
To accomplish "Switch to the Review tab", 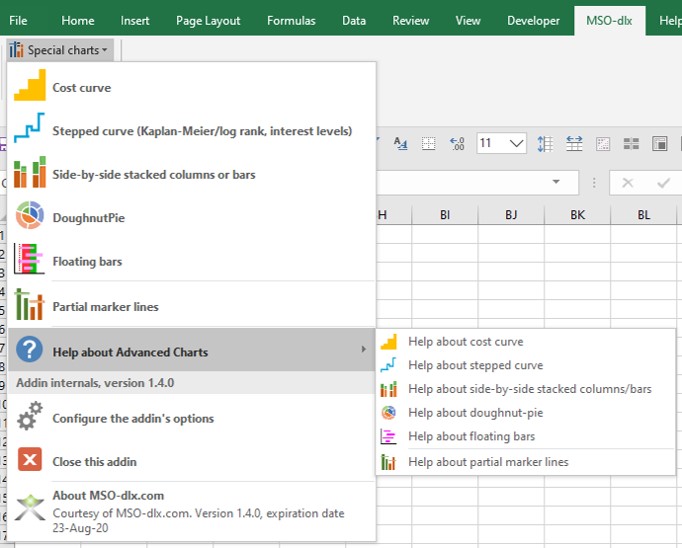I will coord(411,20).
